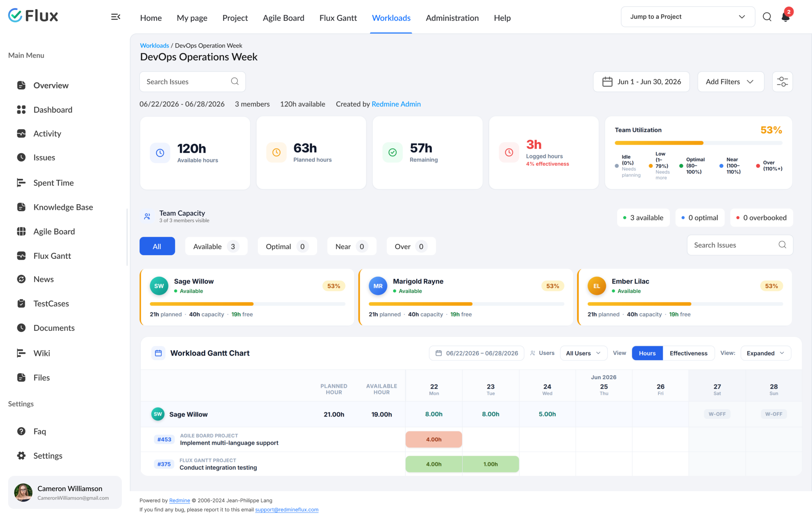
Task: Click the Planned hours clock icon
Action: click(276, 152)
